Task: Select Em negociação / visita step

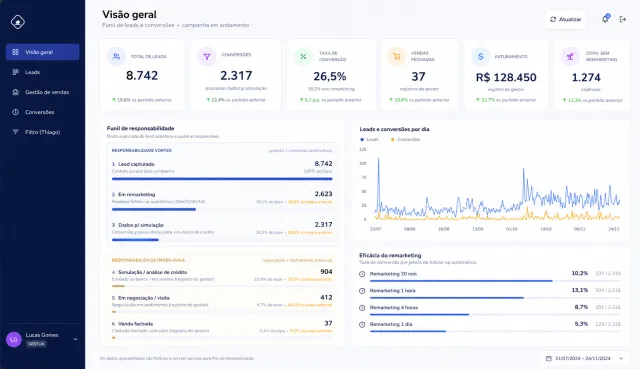Action: pyautogui.click(x=222, y=304)
